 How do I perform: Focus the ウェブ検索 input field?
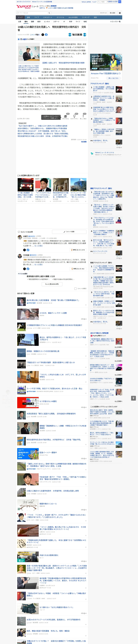tap(102, 2)
